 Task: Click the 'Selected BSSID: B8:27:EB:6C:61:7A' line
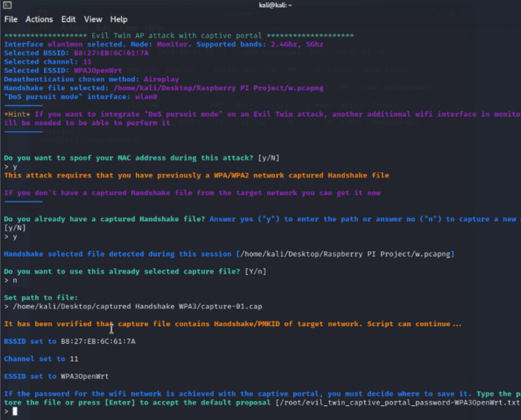pos(76,53)
